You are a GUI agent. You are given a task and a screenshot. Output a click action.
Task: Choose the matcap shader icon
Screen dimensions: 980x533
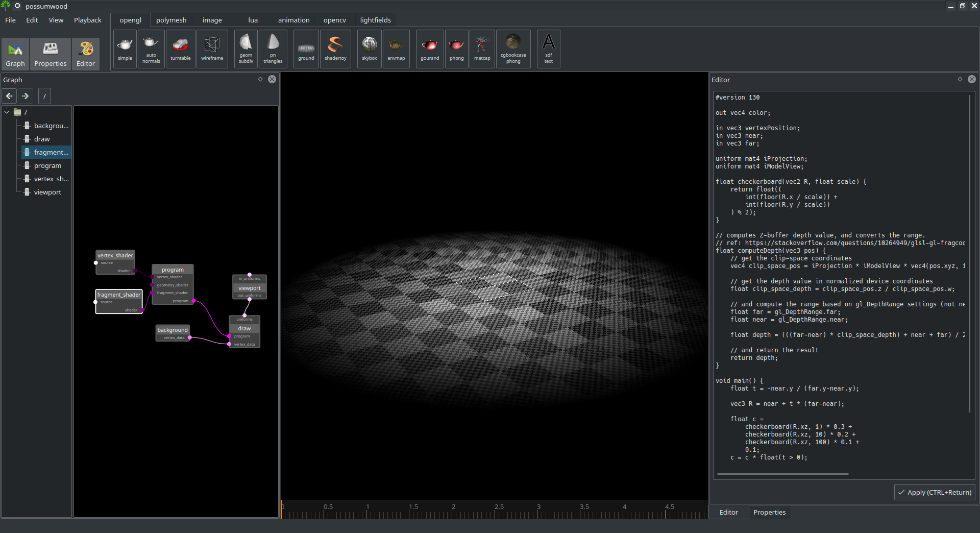[x=482, y=49]
